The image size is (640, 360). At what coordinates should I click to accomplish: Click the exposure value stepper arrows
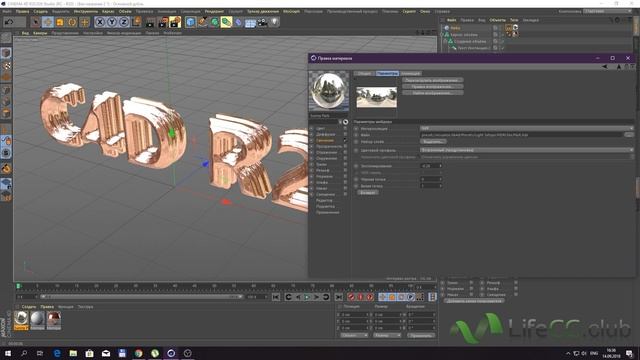440,166
